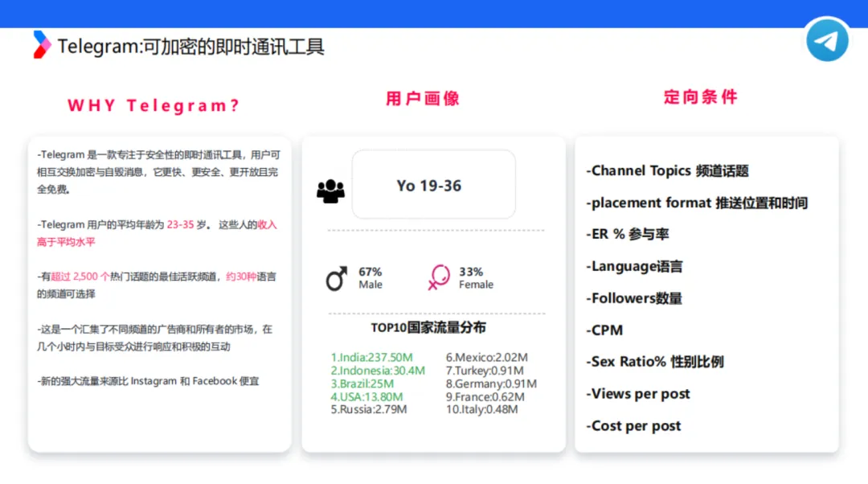Click the India:237.50M statistic entry

point(371,358)
